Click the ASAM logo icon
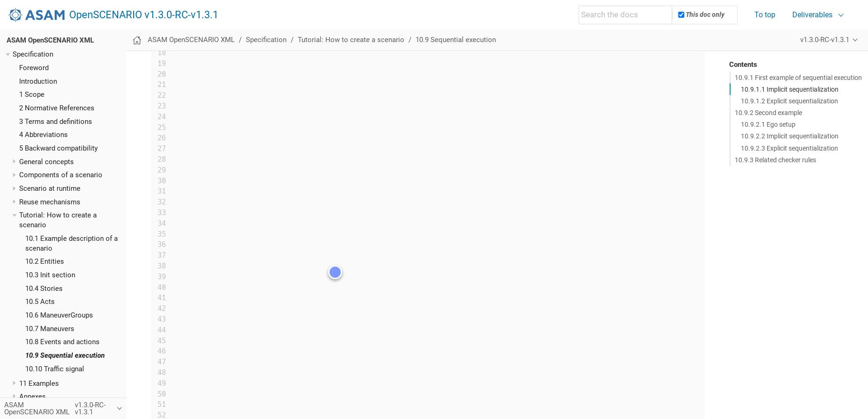Image resolution: width=868 pixels, height=419 pixels. (36, 15)
